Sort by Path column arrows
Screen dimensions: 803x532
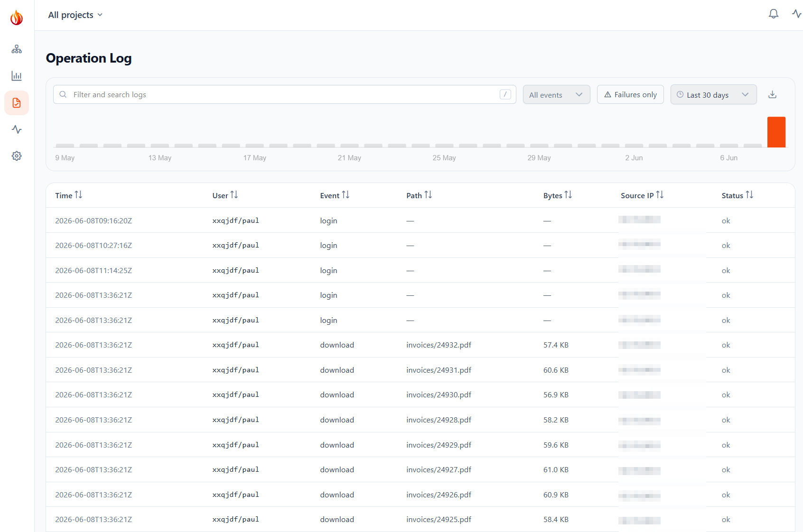click(428, 195)
